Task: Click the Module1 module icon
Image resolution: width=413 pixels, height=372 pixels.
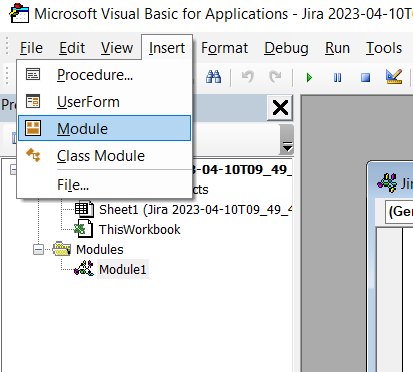Action: pyautogui.click(x=84, y=269)
